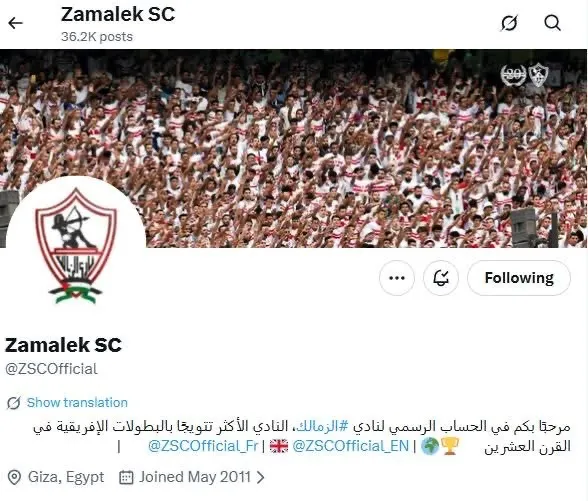The image size is (588, 501).
Task: Open @ZSCOfficial_EN account link
Action: pos(350,446)
